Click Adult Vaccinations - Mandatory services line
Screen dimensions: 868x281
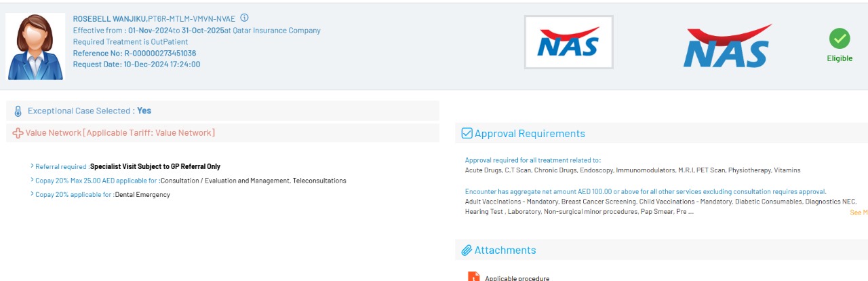[x=661, y=202]
